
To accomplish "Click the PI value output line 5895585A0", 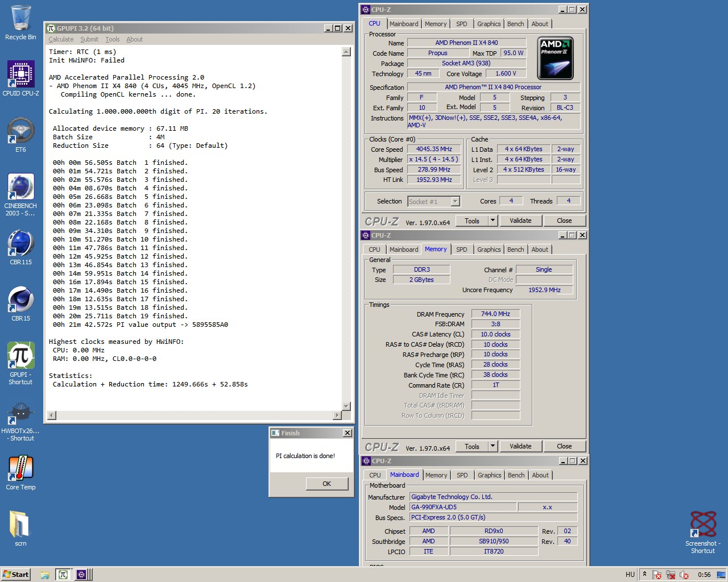I will coord(140,325).
